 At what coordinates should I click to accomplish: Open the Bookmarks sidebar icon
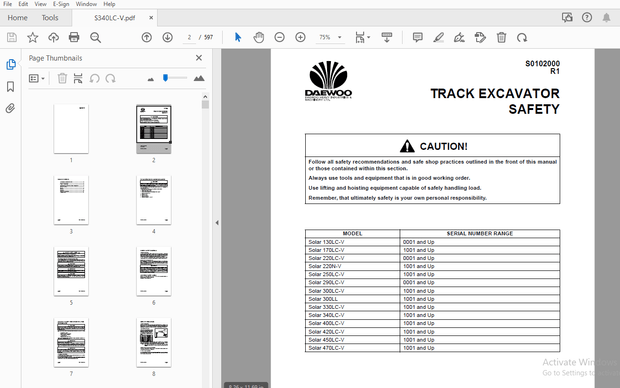click(x=11, y=87)
